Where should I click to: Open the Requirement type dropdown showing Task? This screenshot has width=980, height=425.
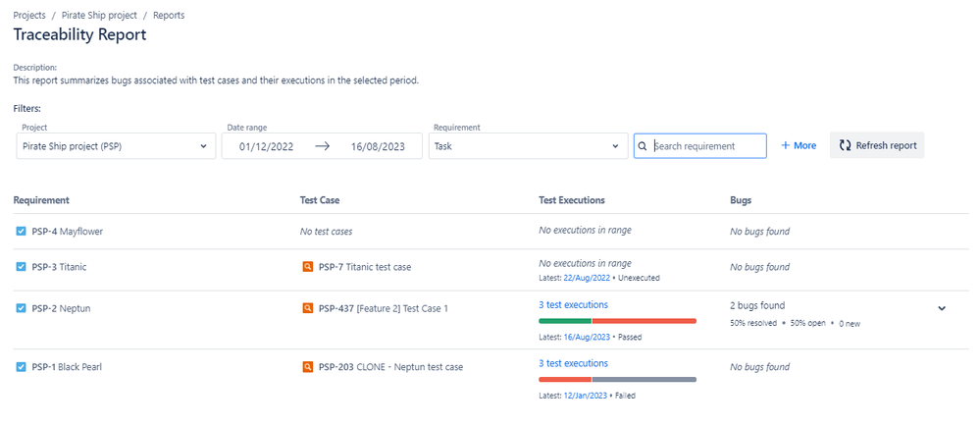(528, 145)
